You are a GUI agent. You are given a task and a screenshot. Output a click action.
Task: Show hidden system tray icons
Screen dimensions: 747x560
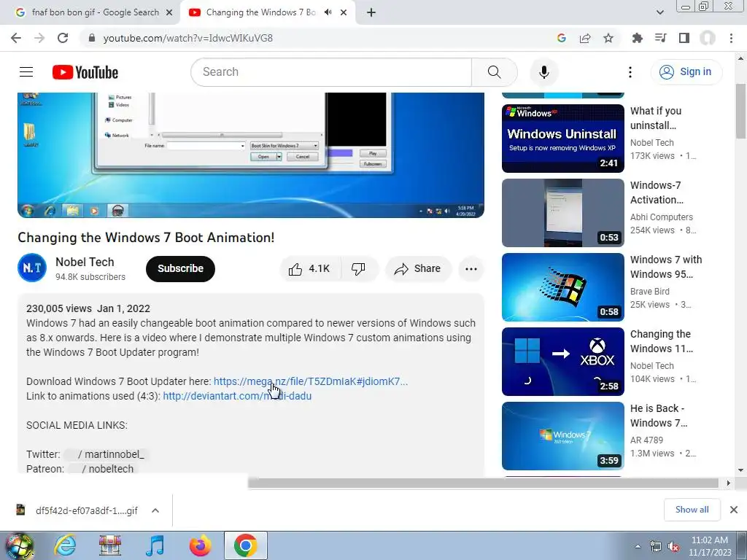pyautogui.click(x=638, y=546)
